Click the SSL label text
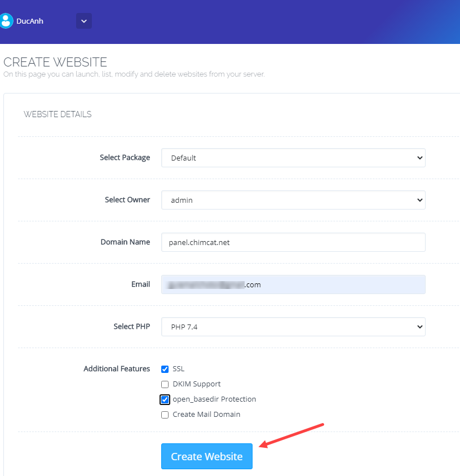This screenshot has height=476, width=460. [x=178, y=369]
